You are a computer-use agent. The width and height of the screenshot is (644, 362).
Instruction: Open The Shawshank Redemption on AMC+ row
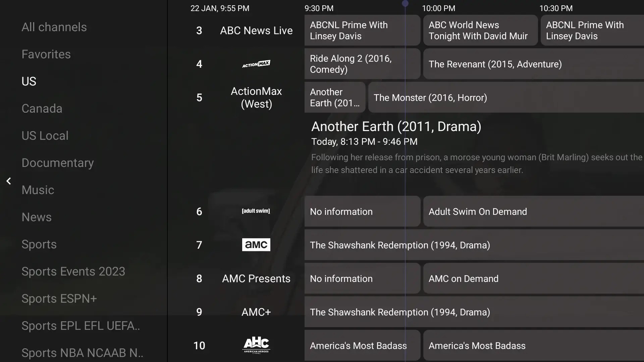tap(474, 312)
